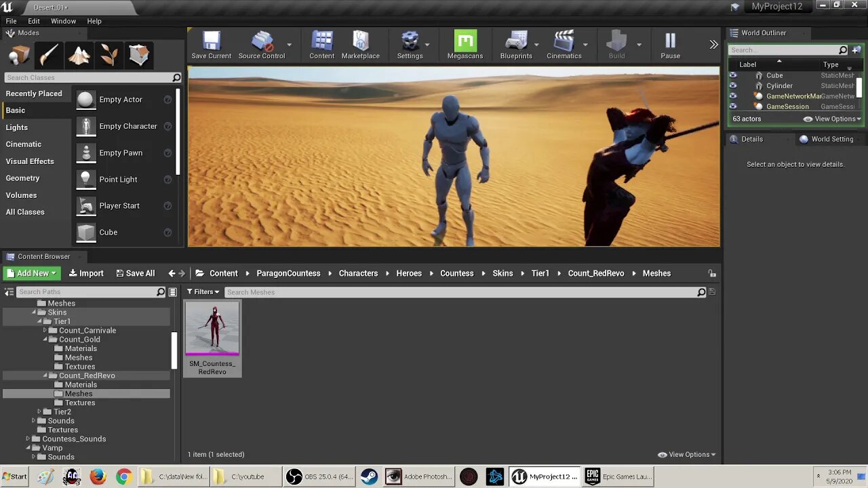Switch to World Settings tab
The height and width of the screenshot is (488, 868).
click(827, 139)
